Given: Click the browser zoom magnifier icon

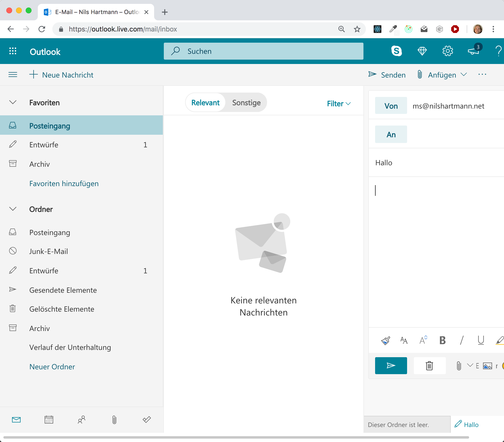Looking at the screenshot, I should [x=341, y=29].
